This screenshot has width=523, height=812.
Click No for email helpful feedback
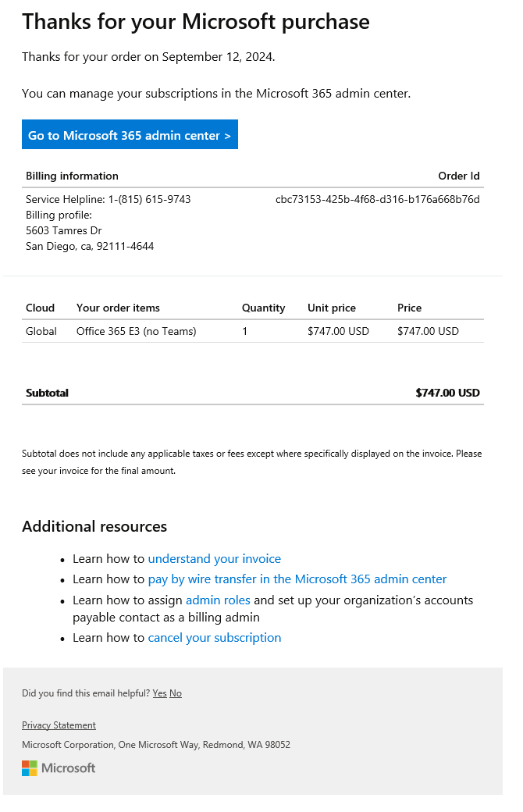[175, 693]
